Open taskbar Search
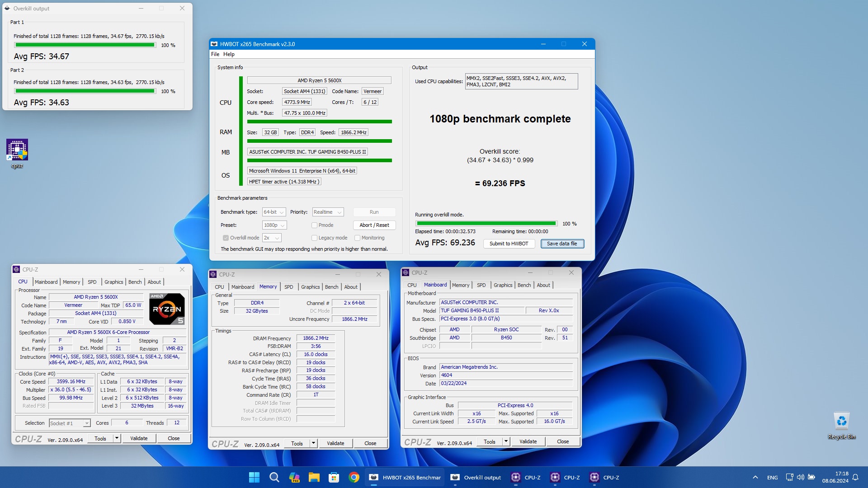 point(274,477)
